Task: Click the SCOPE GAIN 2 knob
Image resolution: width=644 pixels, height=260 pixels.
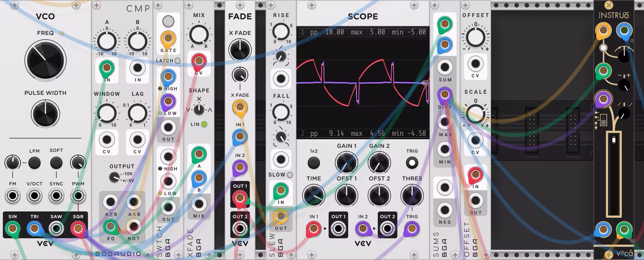Action: point(379,163)
